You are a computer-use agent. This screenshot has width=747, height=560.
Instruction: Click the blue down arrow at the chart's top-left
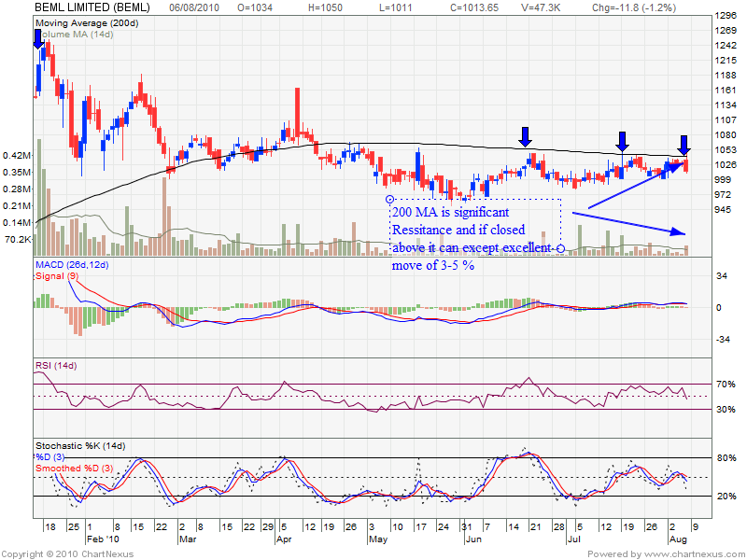(x=38, y=38)
